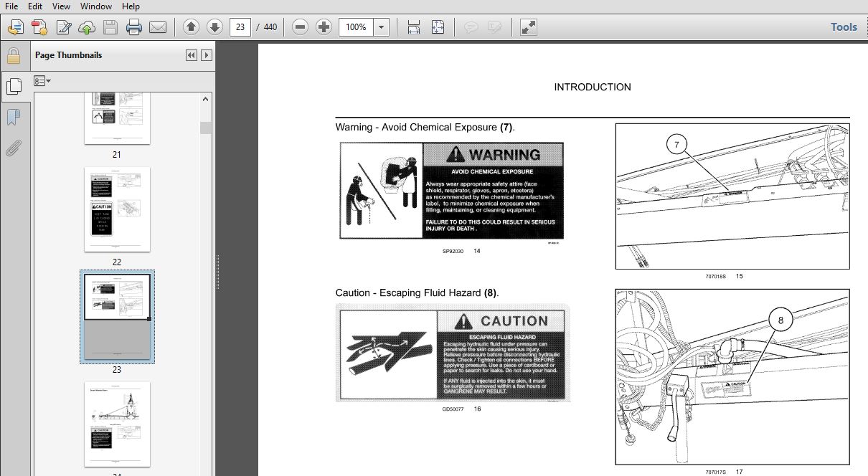Click the Page Thumbnails panel icon
This screenshot has height=476, width=868.
tap(14, 86)
